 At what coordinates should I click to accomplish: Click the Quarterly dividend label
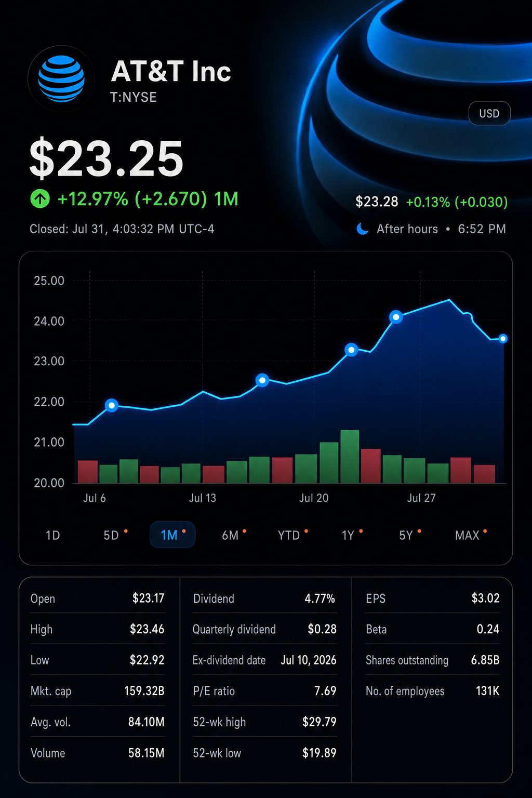234,629
